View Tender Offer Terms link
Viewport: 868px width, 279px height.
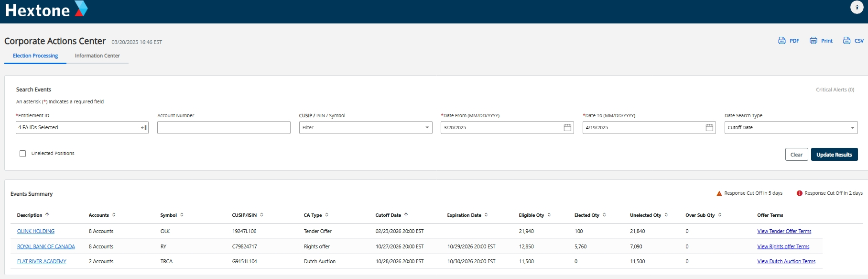(784, 231)
